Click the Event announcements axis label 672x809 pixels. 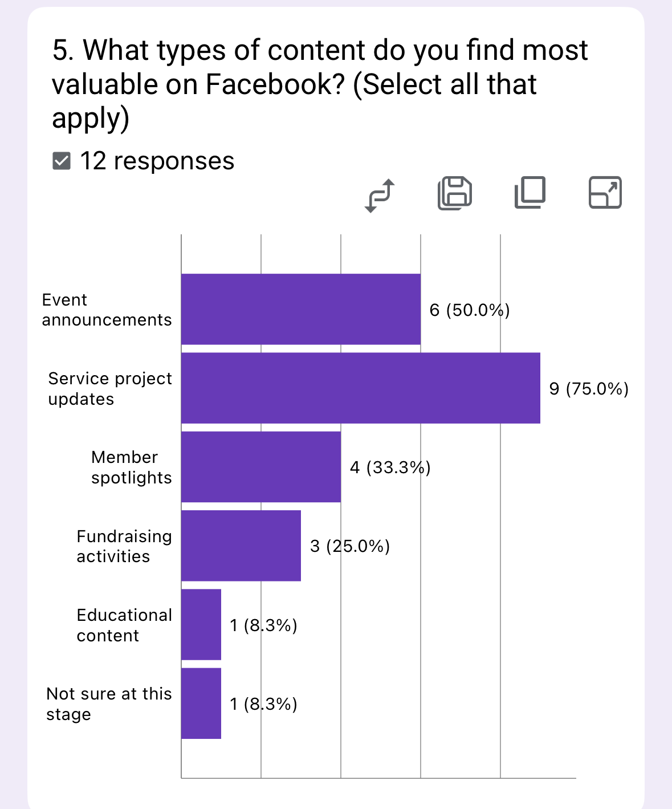click(x=107, y=310)
